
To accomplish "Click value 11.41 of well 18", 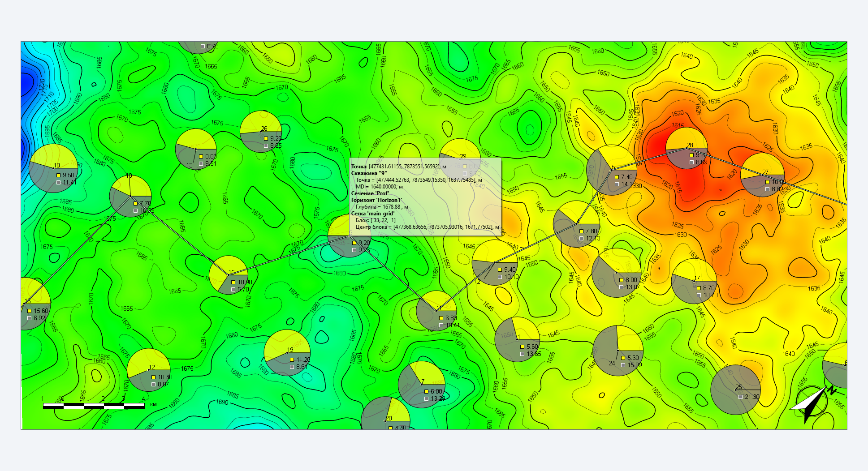I will pos(70,182).
